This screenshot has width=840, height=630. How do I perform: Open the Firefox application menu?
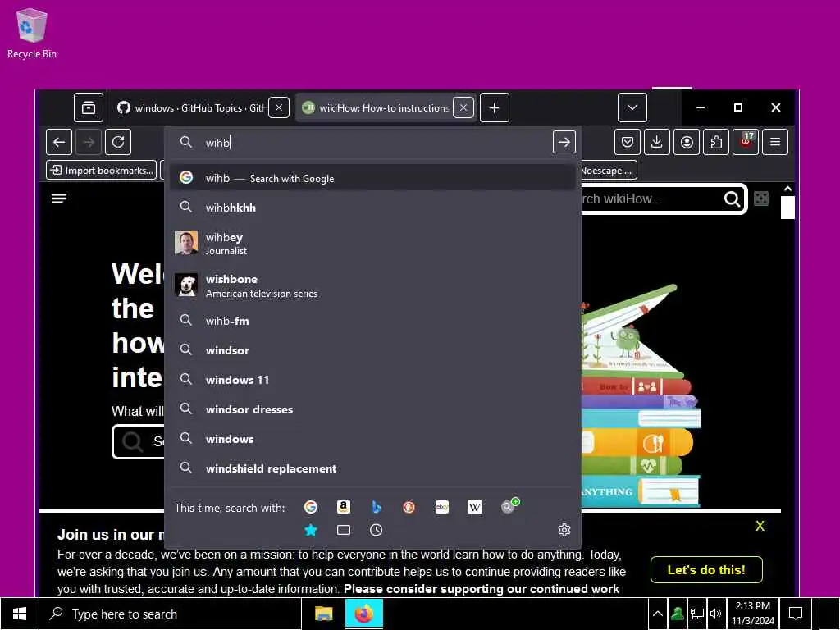click(775, 142)
